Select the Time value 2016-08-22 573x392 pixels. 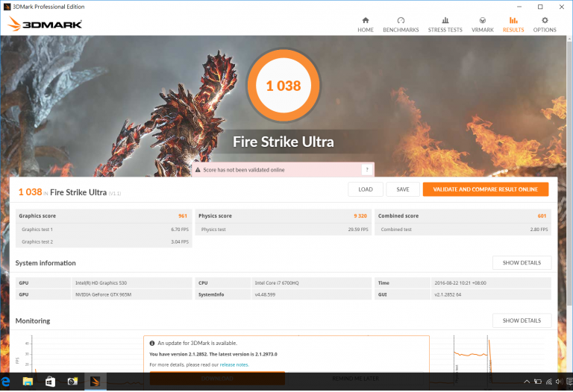point(460,283)
